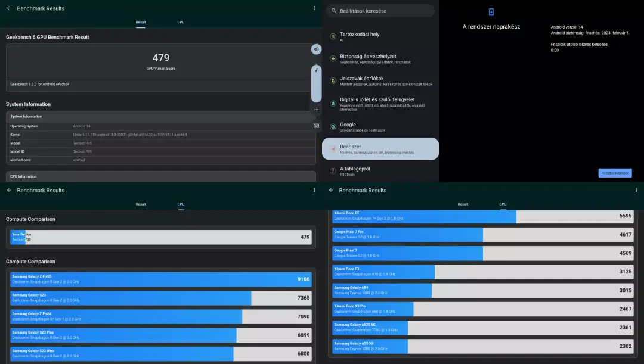Tap the ringer mode speaker icon in the volume overlay

coord(316,49)
